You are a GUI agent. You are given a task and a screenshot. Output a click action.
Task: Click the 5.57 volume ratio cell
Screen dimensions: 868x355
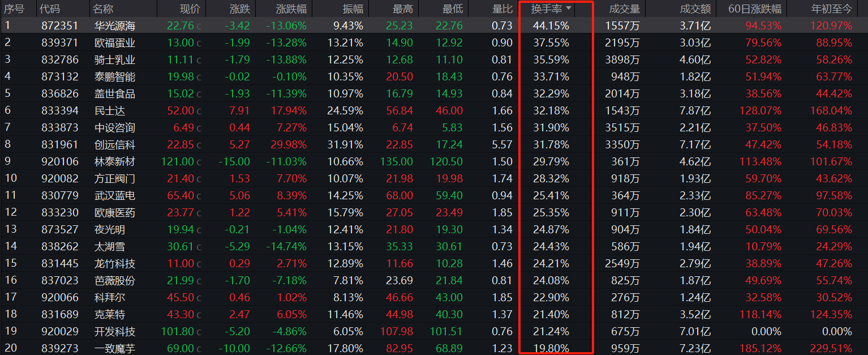(502, 144)
